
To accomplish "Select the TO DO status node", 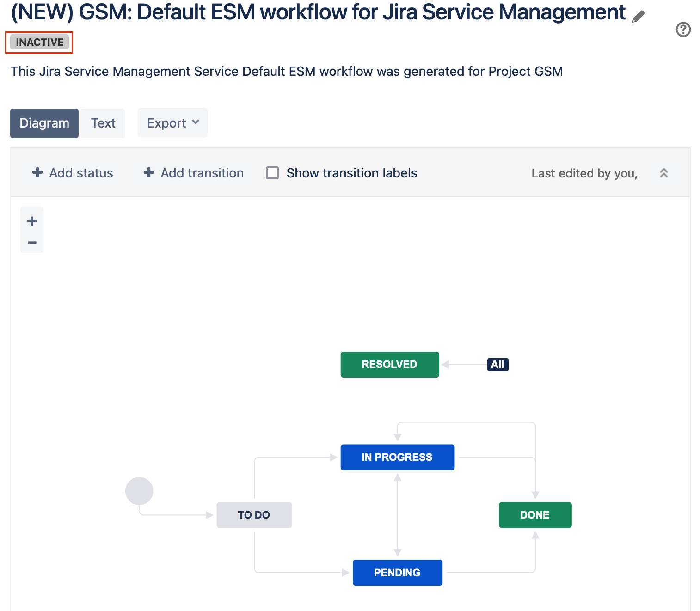I will click(254, 515).
